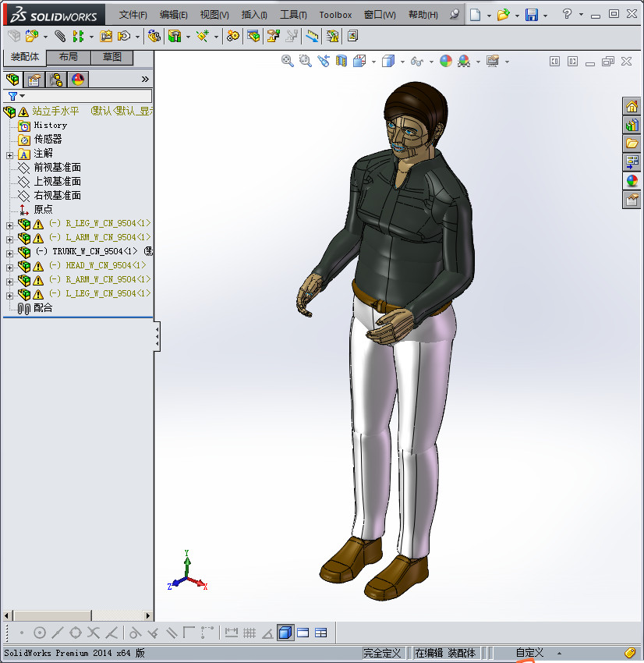Click the Reference Geometry icon
Image resolution: width=644 pixels, height=663 pixels.
click(203, 36)
